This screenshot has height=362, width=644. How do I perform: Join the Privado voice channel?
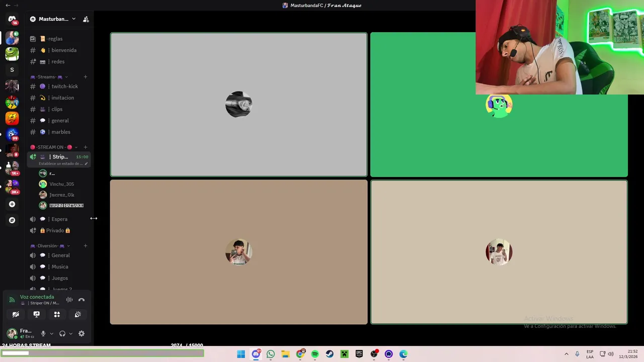click(59, 230)
